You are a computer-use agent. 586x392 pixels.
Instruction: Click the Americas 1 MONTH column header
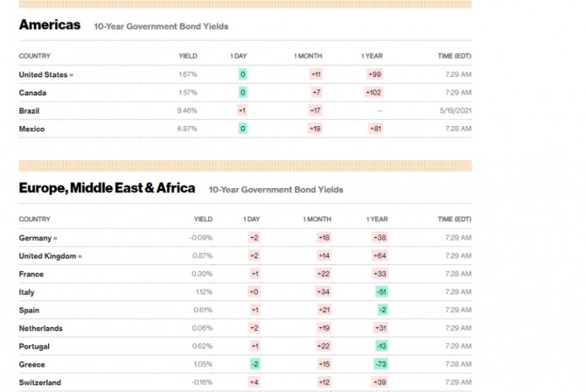point(308,56)
